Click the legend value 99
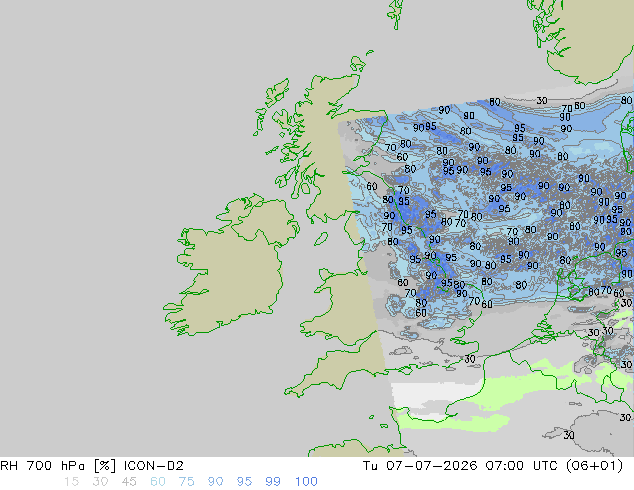This screenshot has height=490, width=634. (x=273, y=482)
